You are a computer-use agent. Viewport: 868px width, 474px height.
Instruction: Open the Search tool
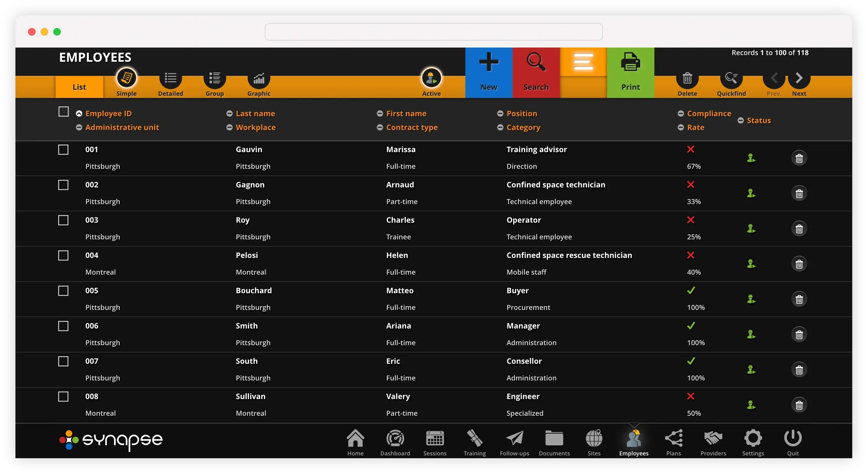(536, 71)
